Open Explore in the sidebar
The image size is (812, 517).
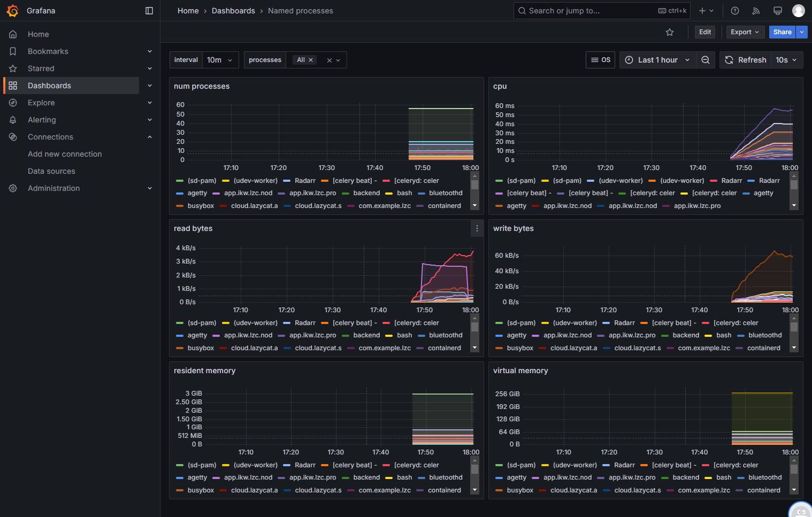point(41,103)
